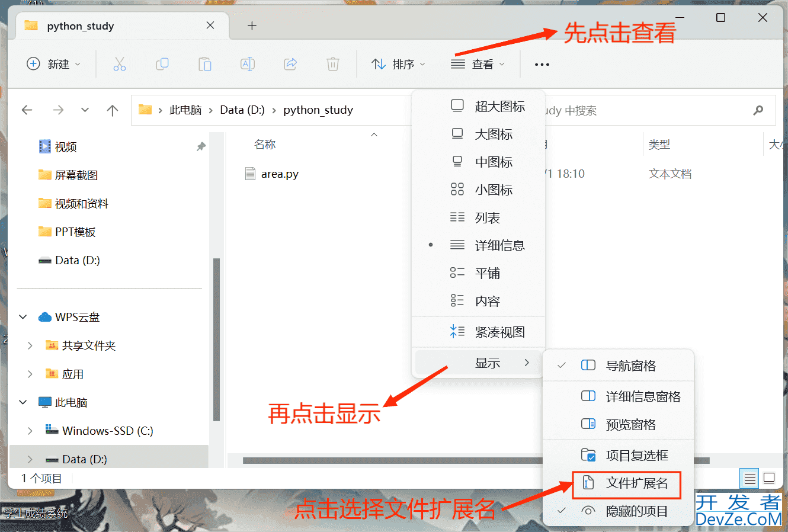Click the navigation pane vertical scrollbar
Viewport: 788px width, 532px height.
[x=217, y=339]
